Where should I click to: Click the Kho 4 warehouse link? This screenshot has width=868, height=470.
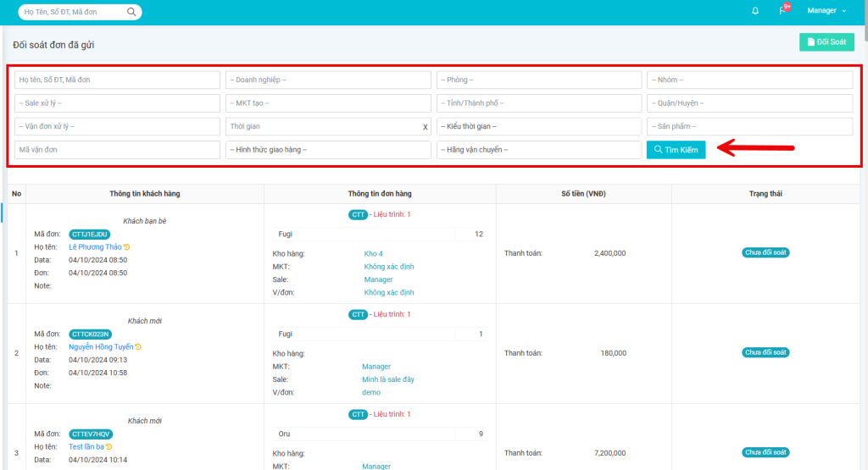coord(373,254)
